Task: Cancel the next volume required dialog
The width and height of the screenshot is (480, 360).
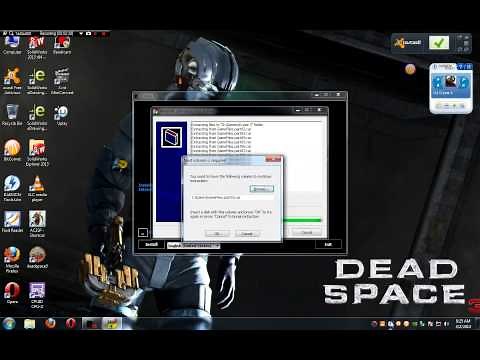Action: point(247,233)
